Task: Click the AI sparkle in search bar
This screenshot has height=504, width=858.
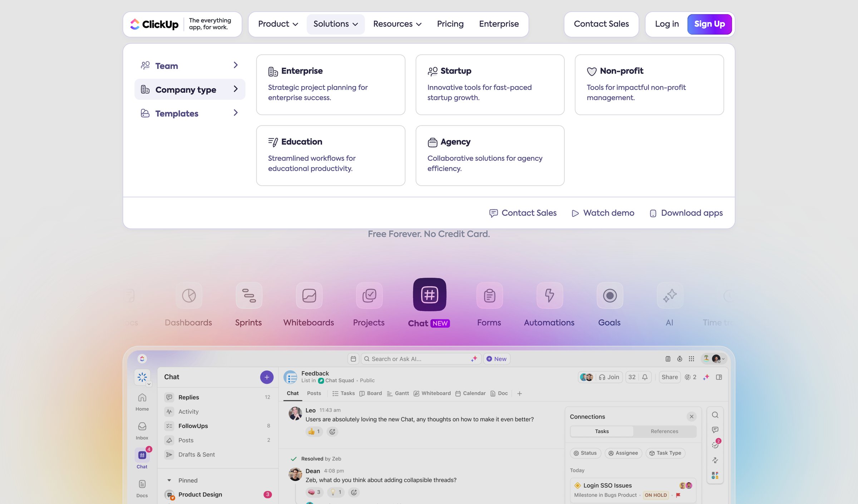Action: click(x=474, y=359)
